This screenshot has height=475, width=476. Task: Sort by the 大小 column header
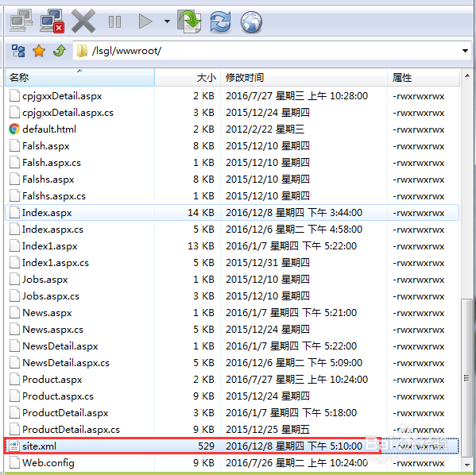[x=188, y=77]
